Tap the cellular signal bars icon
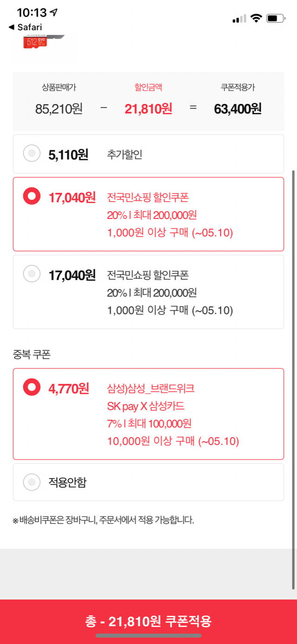Image resolution: width=297 pixels, height=644 pixels. pyautogui.click(x=239, y=19)
